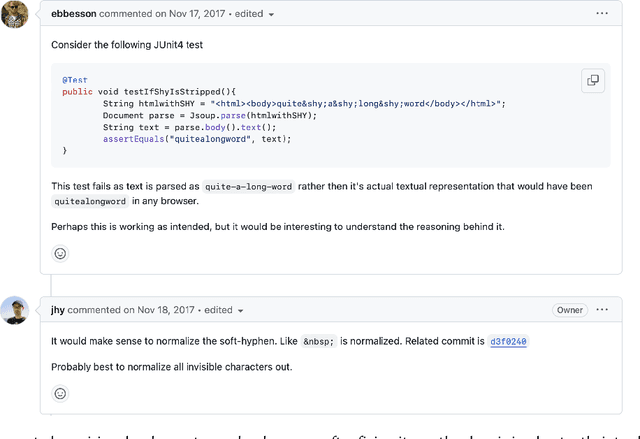The image size is (640, 439).
Task: Click the assertEquals line in the code block
Action: [196, 139]
